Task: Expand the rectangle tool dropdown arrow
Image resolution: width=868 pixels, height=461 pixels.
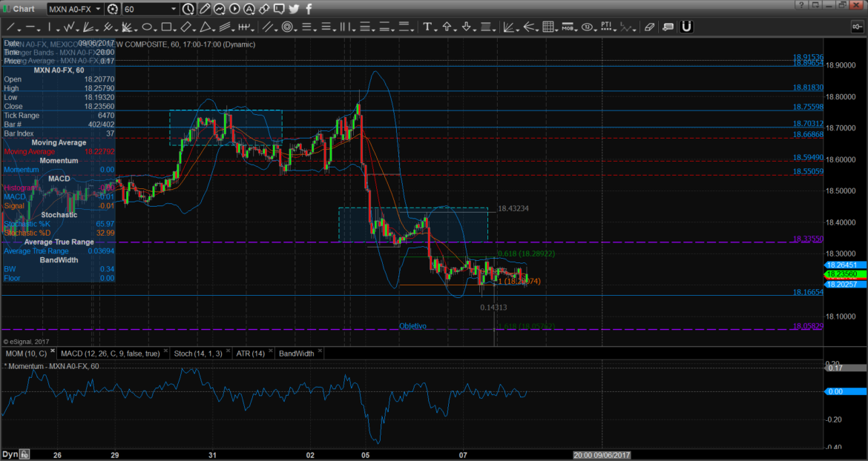Action: [175, 30]
